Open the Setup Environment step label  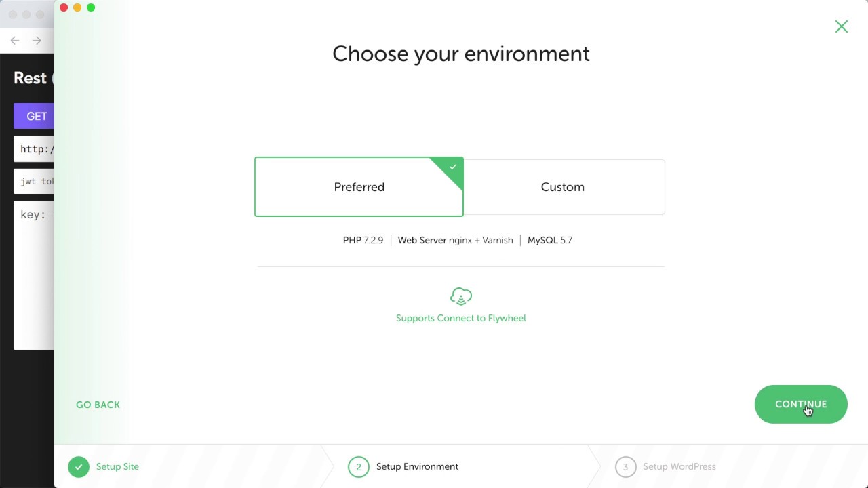pyautogui.click(x=417, y=466)
